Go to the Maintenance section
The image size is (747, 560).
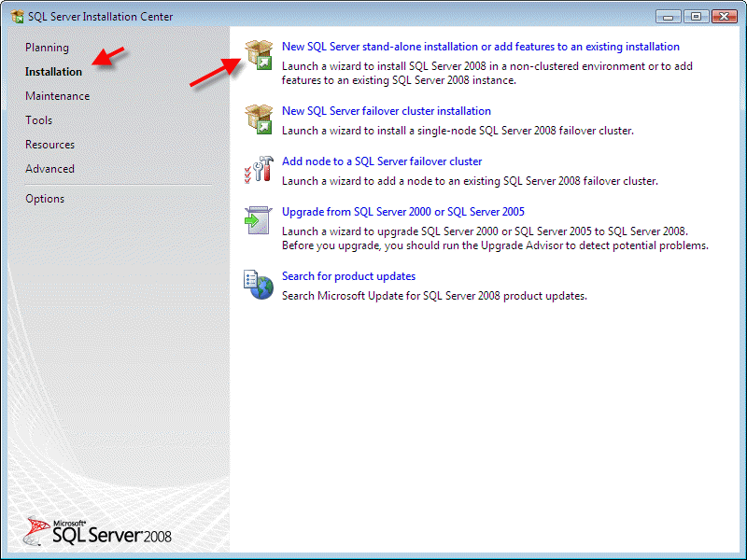click(x=58, y=96)
